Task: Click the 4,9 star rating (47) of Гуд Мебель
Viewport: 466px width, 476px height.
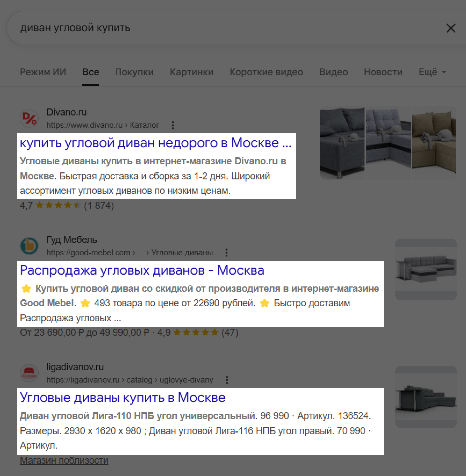Action: [x=198, y=333]
